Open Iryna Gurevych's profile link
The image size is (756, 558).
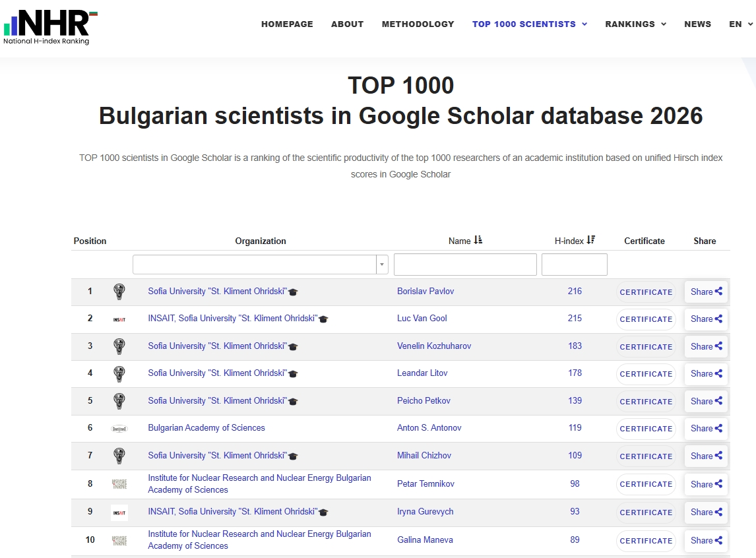(425, 511)
